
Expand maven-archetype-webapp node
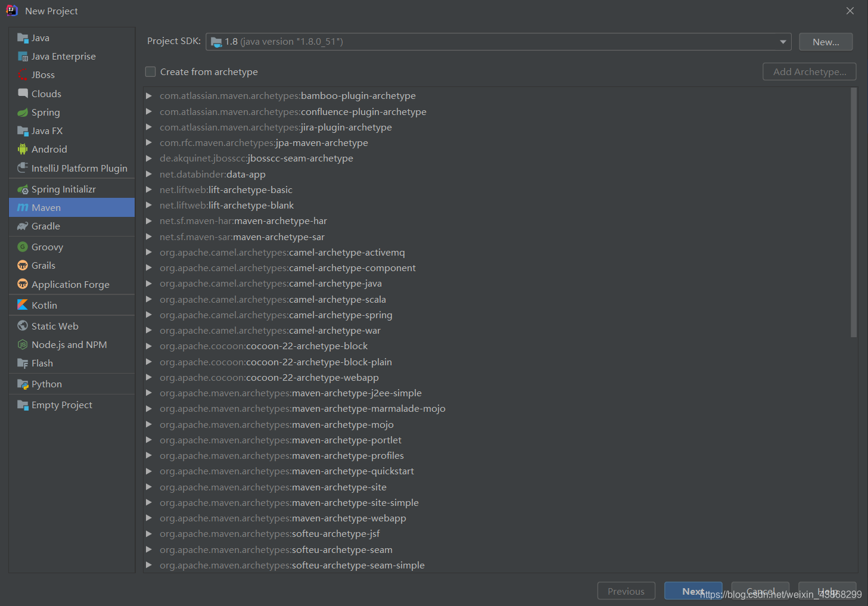(x=149, y=518)
